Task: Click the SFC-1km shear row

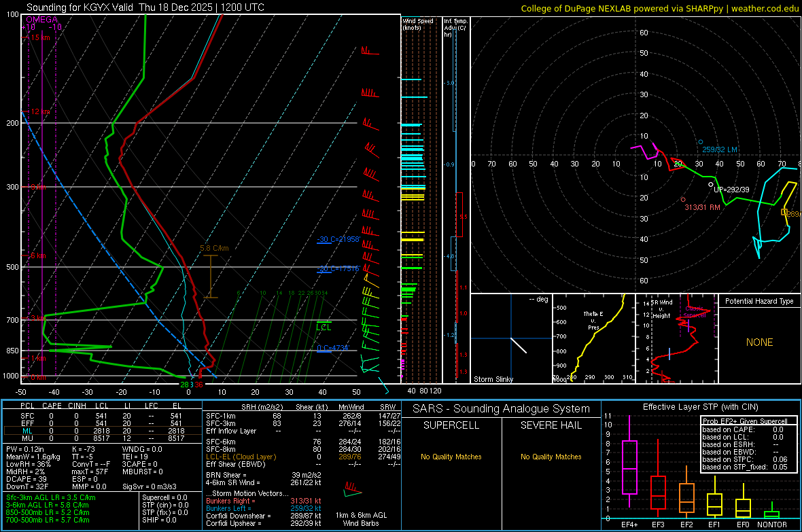Action: coord(303,416)
